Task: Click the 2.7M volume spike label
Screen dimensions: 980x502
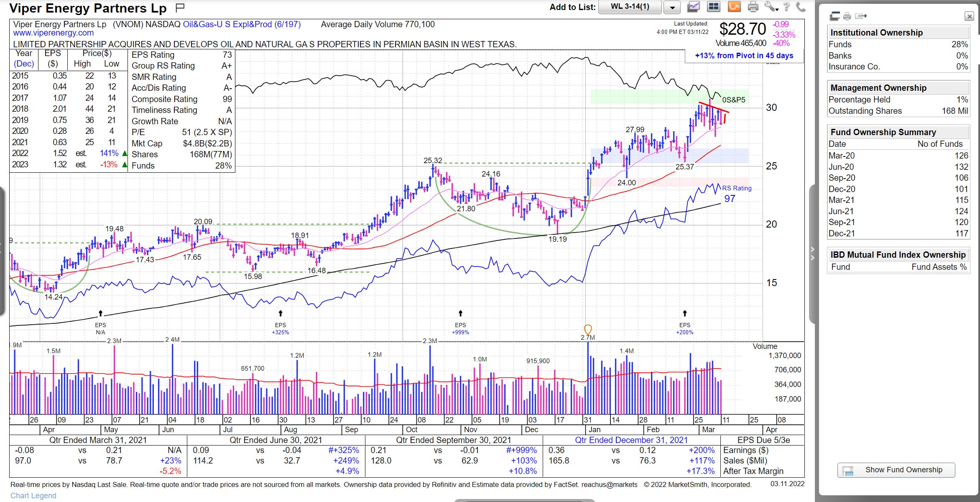Action: [587, 338]
